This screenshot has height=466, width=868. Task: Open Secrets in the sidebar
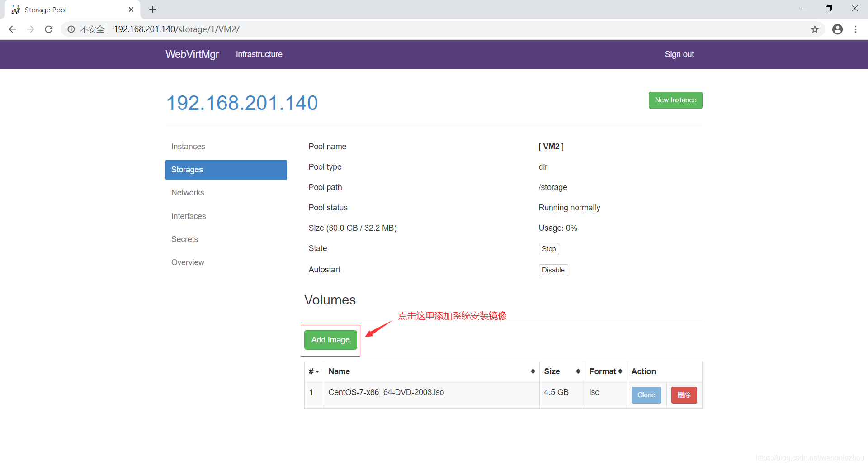click(226, 239)
